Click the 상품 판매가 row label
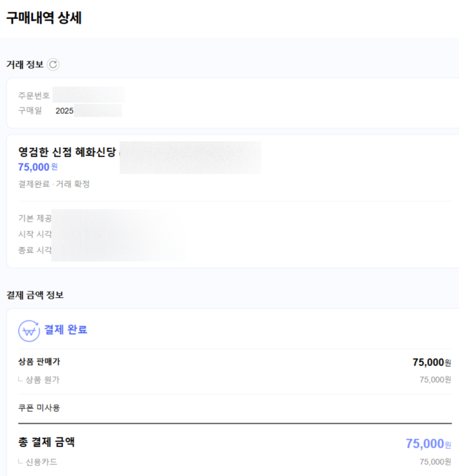The image size is (459, 476). coord(39,362)
